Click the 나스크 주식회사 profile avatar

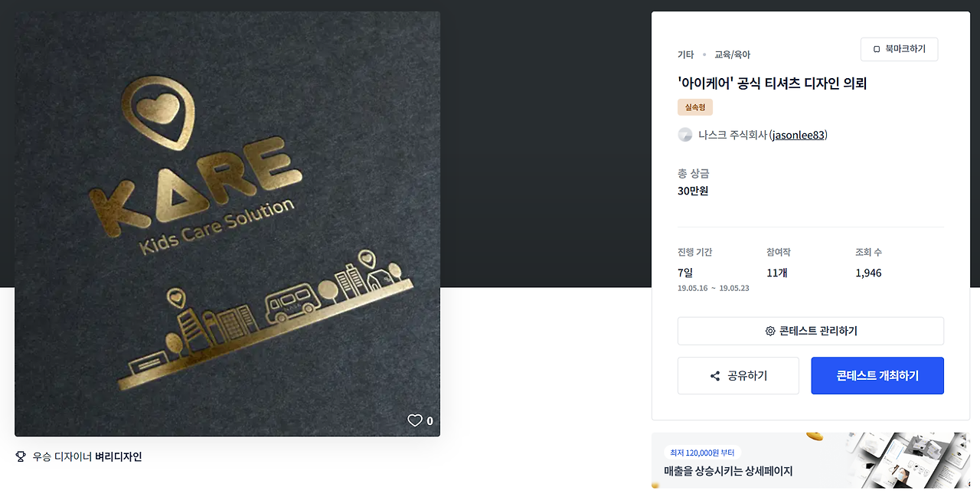point(685,135)
